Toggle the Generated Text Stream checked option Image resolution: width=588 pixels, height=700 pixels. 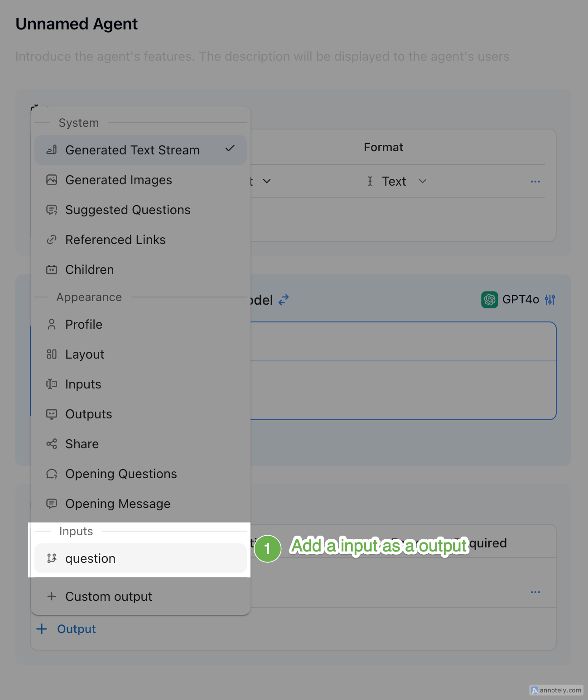[x=140, y=150]
